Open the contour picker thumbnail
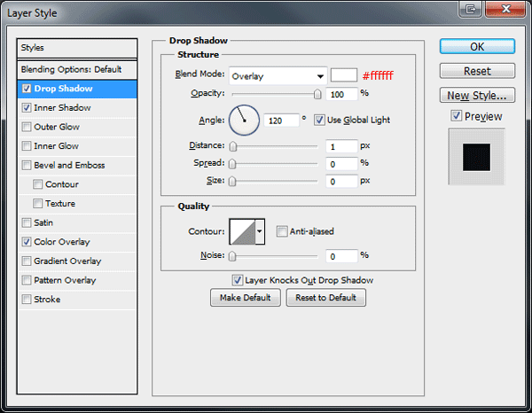 pyautogui.click(x=243, y=231)
